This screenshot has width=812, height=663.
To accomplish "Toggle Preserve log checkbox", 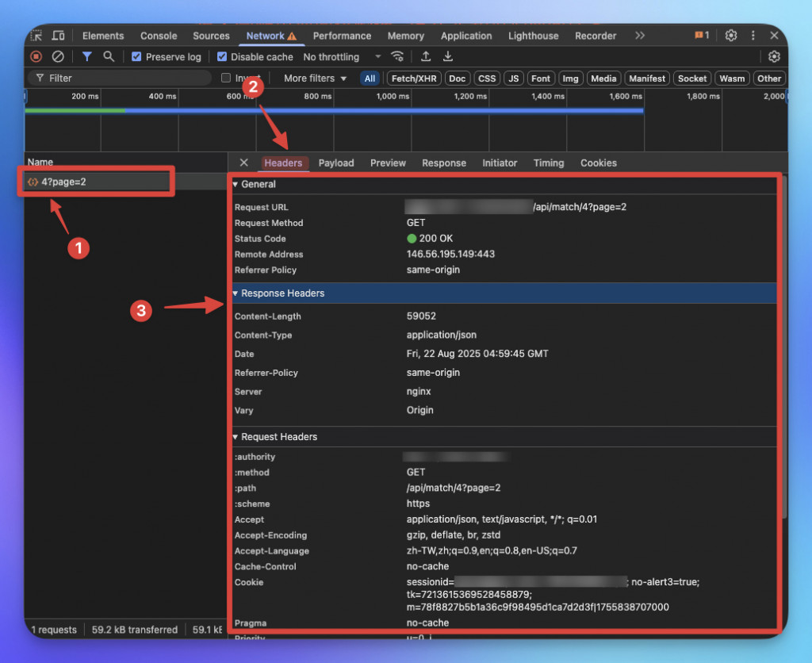I will point(136,57).
